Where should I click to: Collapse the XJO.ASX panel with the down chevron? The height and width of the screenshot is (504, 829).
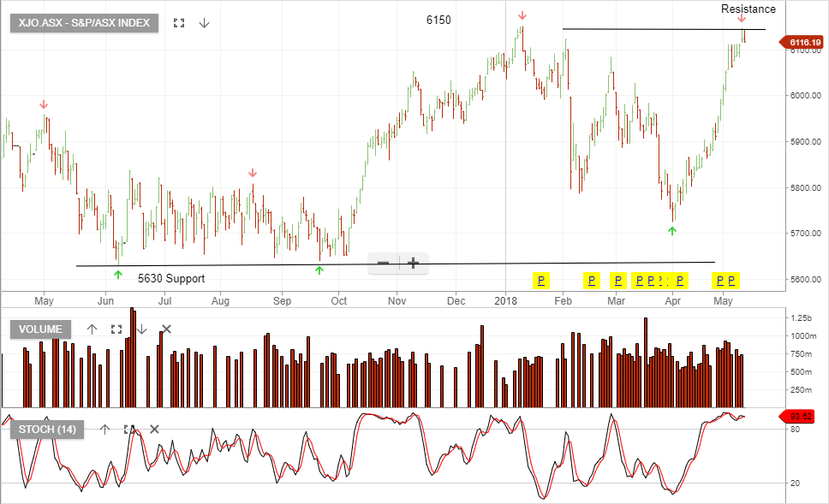point(203,23)
